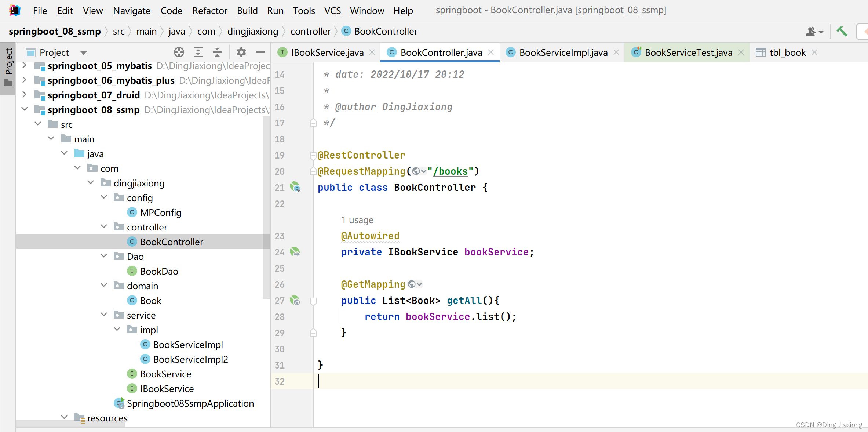
Task: Collapse the config package
Action: click(104, 197)
